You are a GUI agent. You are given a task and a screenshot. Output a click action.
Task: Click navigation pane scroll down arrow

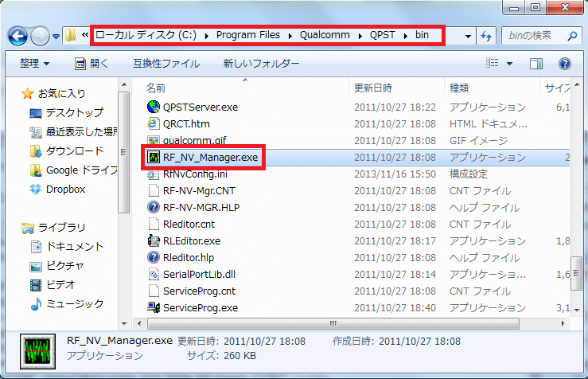[x=124, y=323]
